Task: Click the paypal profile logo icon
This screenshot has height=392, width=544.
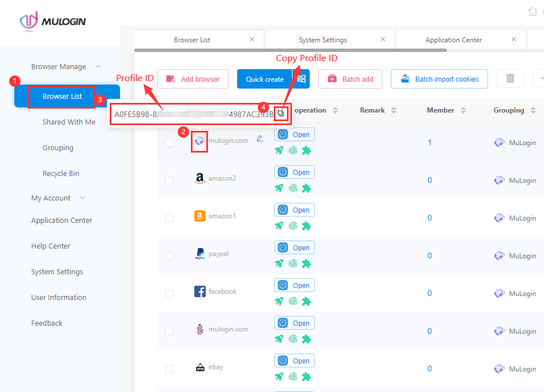Action: (x=200, y=254)
